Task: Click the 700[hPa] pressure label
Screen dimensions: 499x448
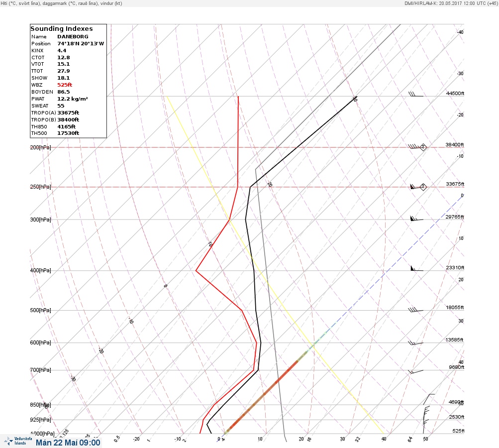Action: [40, 370]
